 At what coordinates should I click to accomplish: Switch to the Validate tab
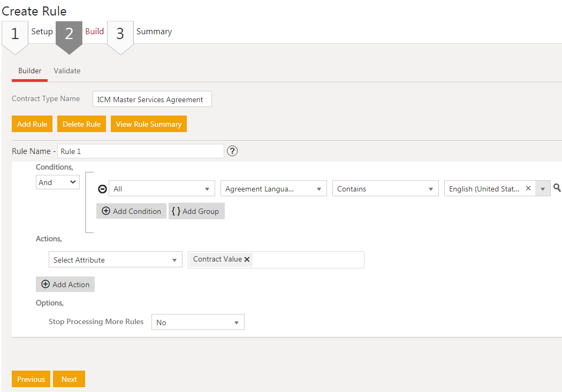click(x=67, y=71)
